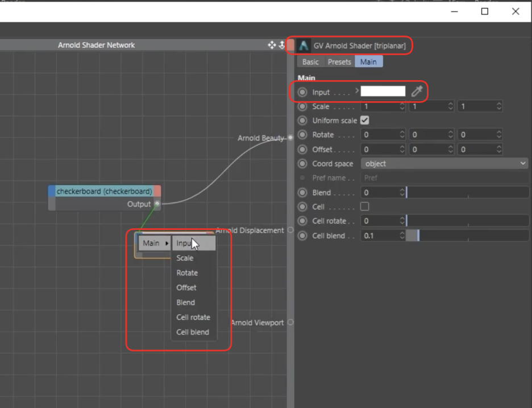Image resolution: width=532 pixels, height=408 pixels.
Task: Click the checkerboard Output port dot
Action: (157, 204)
